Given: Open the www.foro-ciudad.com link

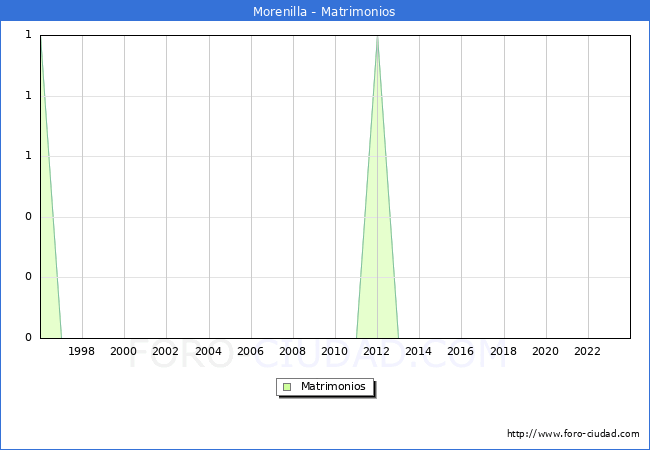Looking at the screenshot, I should click(x=573, y=434).
